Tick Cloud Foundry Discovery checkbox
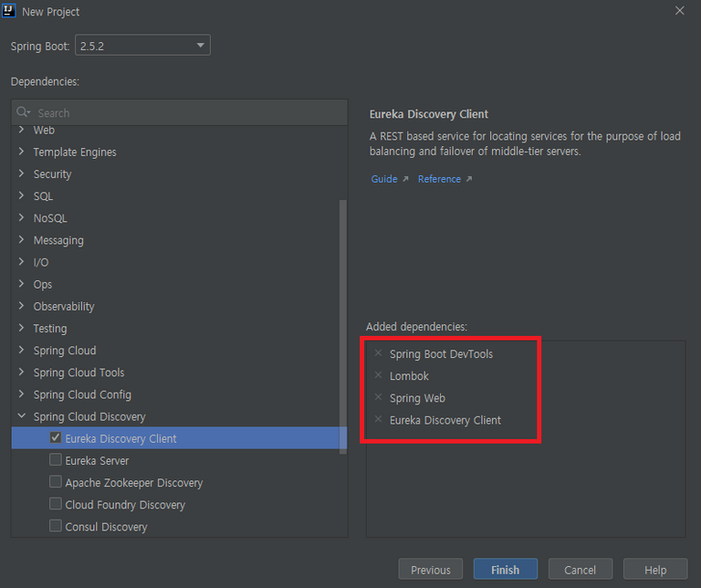The height and width of the screenshot is (588, 701). (x=56, y=504)
